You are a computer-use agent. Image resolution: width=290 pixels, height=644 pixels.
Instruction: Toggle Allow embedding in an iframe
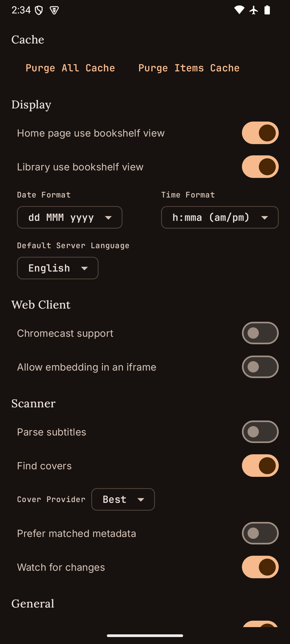pos(260,367)
